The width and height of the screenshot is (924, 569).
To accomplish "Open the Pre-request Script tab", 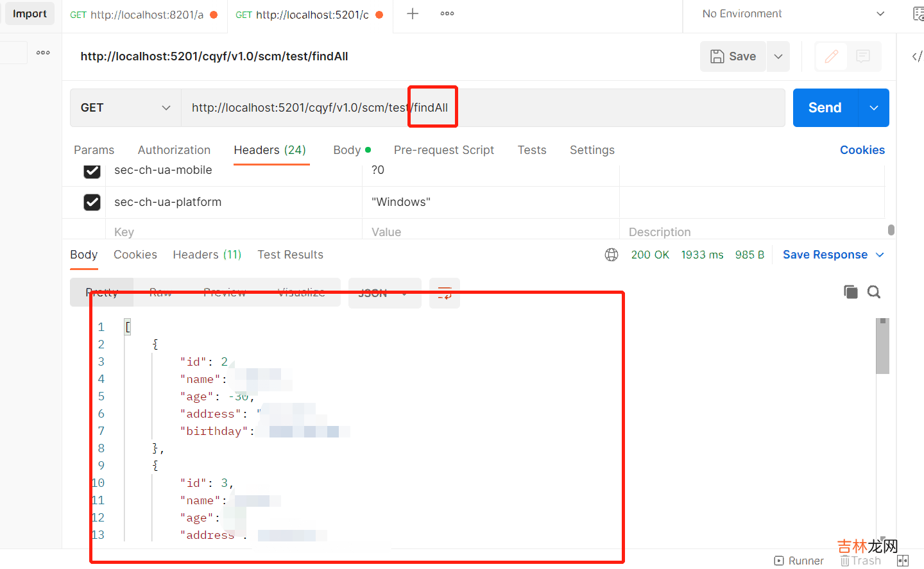I will 443,150.
